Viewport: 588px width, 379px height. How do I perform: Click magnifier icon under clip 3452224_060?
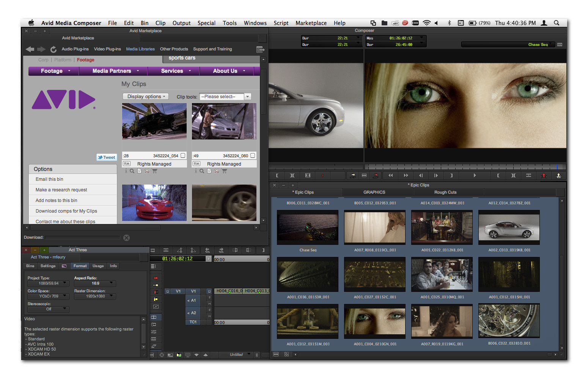coord(202,171)
